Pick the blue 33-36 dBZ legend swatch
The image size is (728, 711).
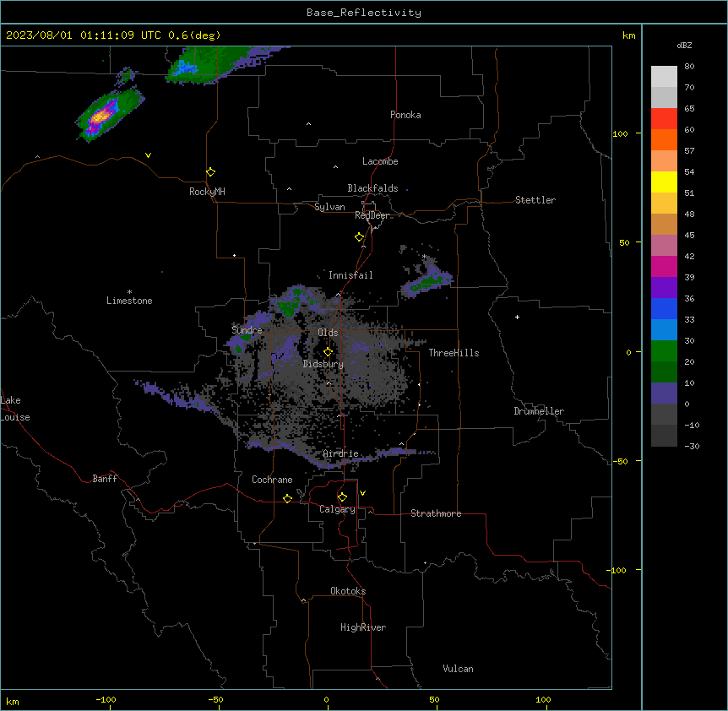coord(664,308)
